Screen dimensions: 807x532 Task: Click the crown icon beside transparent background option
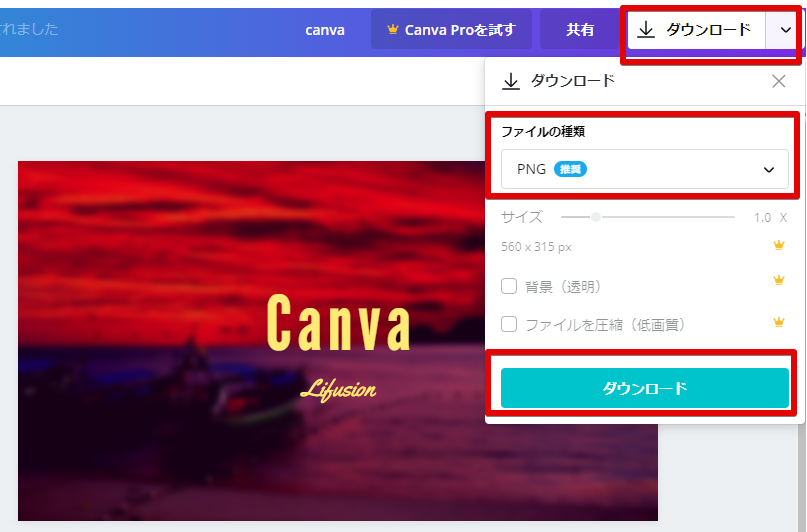779,280
